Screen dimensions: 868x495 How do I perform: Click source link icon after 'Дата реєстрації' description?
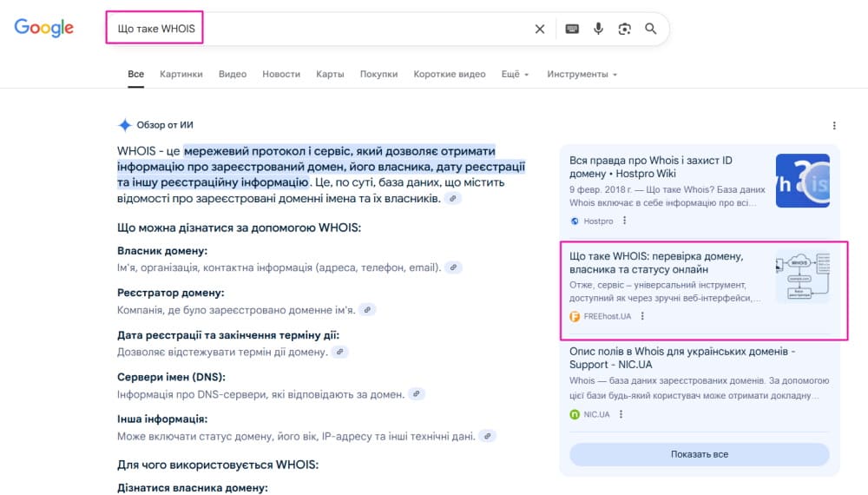click(340, 353)
